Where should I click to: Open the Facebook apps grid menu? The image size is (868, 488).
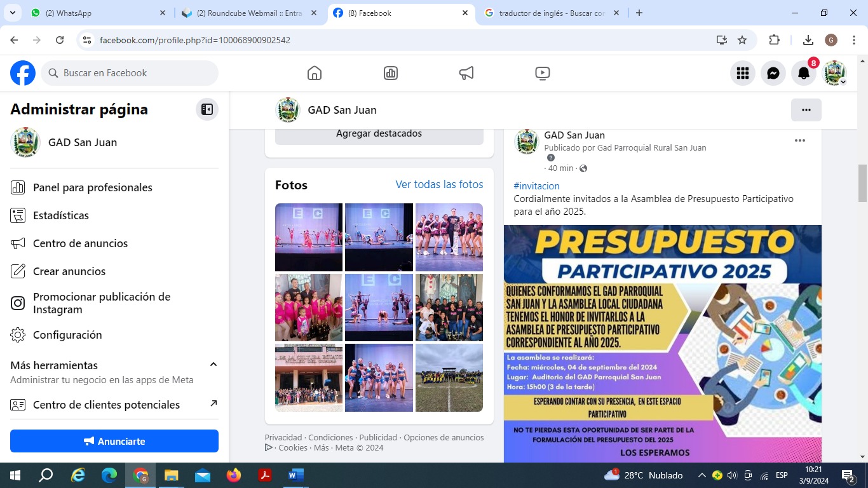743,73
